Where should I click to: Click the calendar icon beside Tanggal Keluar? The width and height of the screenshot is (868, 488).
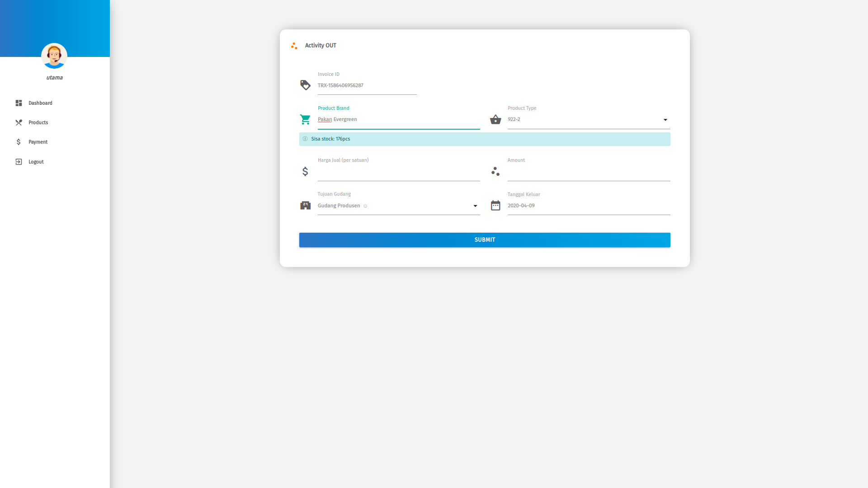tap(495, 206)
